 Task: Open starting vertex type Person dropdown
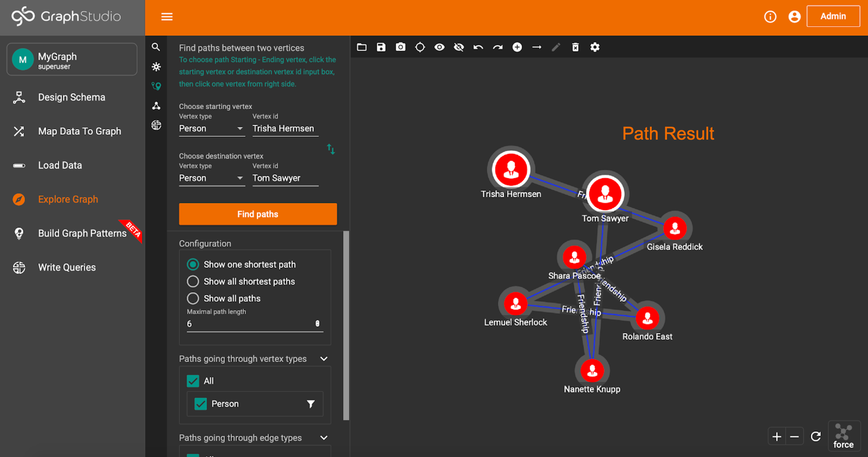pyautogui.click(x=211, y=129)
